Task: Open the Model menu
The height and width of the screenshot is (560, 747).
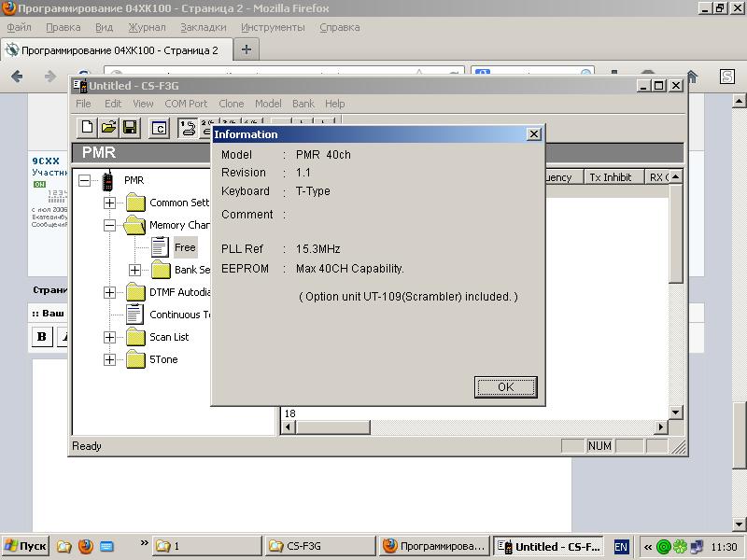Action: click(x=268, y=104)
